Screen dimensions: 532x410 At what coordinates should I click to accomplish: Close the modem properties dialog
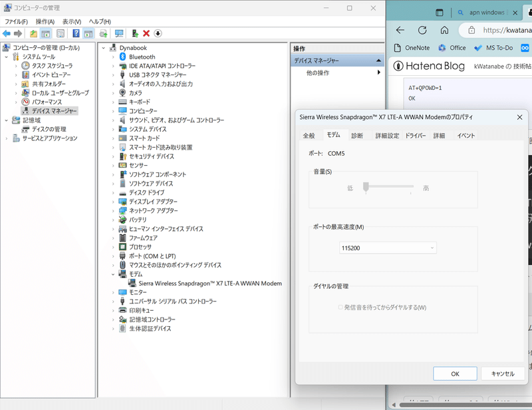519,117
